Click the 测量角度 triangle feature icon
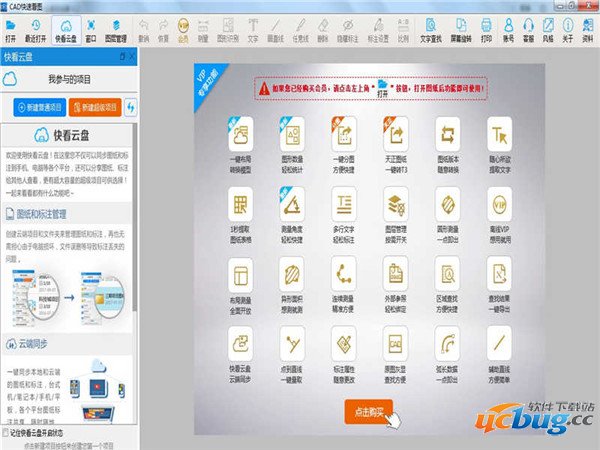Viewport: 600px width, 450px height. [292, 204]
